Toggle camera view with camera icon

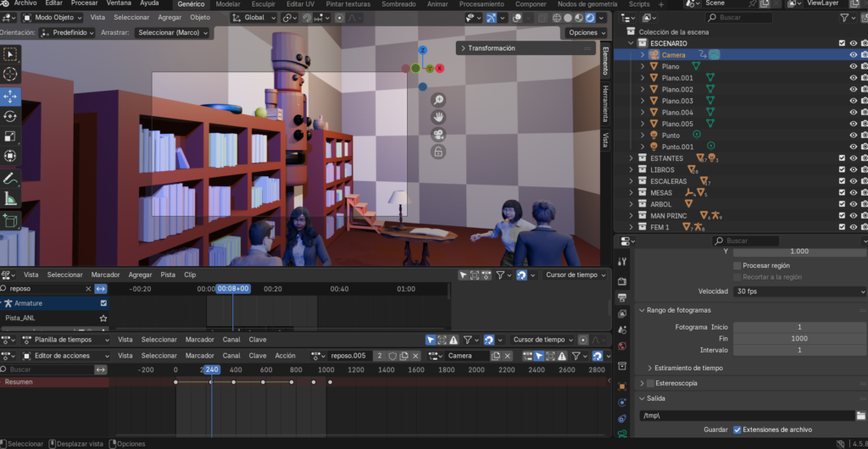click(438, 135)
